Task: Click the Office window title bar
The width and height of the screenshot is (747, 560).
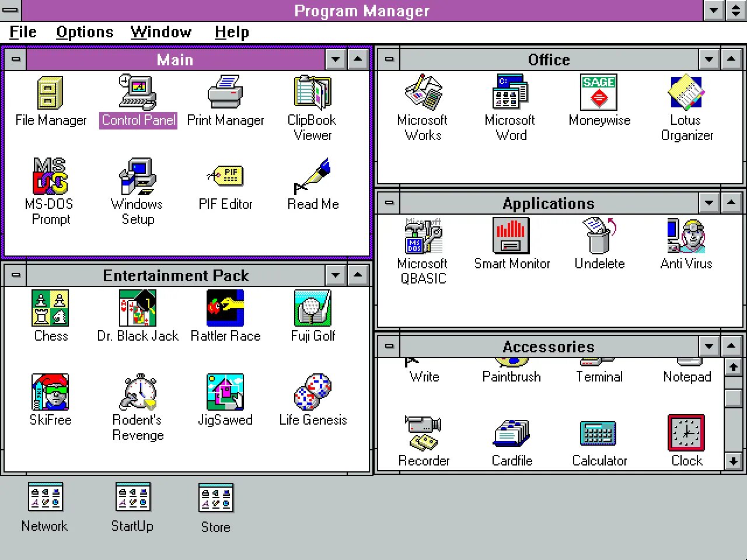Action: click(x=549, y=59)
